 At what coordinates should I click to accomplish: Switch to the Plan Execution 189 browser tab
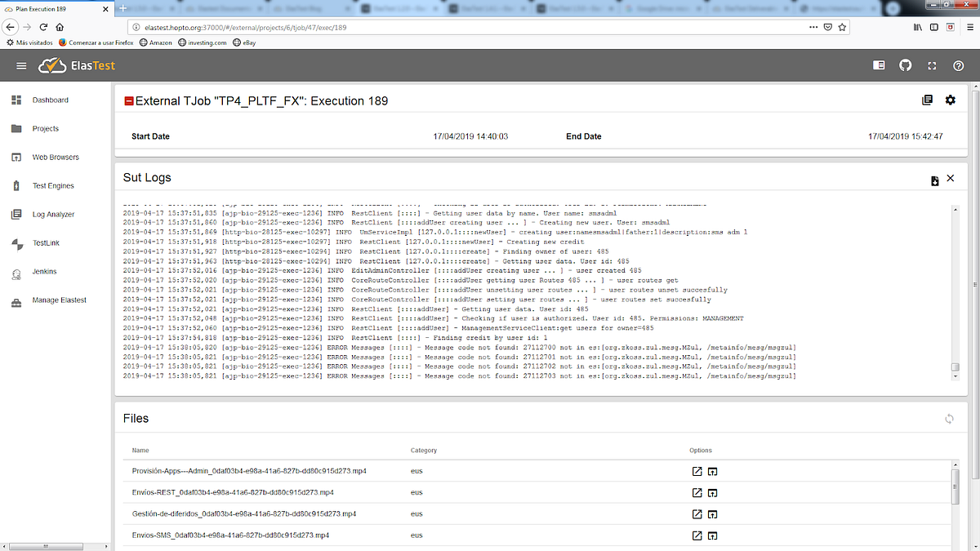point(49,9)
